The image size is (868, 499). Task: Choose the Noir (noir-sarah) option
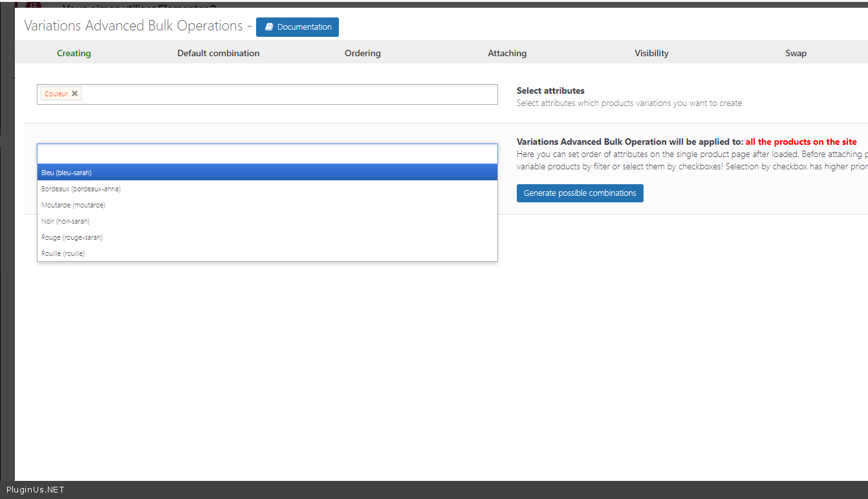65,221
